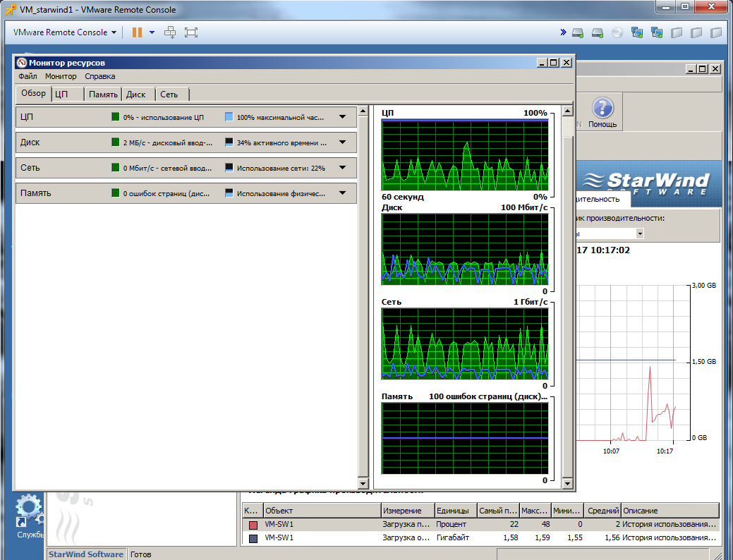Click up arrow of the graphs pane scrollbar

(x=567, y=111)
